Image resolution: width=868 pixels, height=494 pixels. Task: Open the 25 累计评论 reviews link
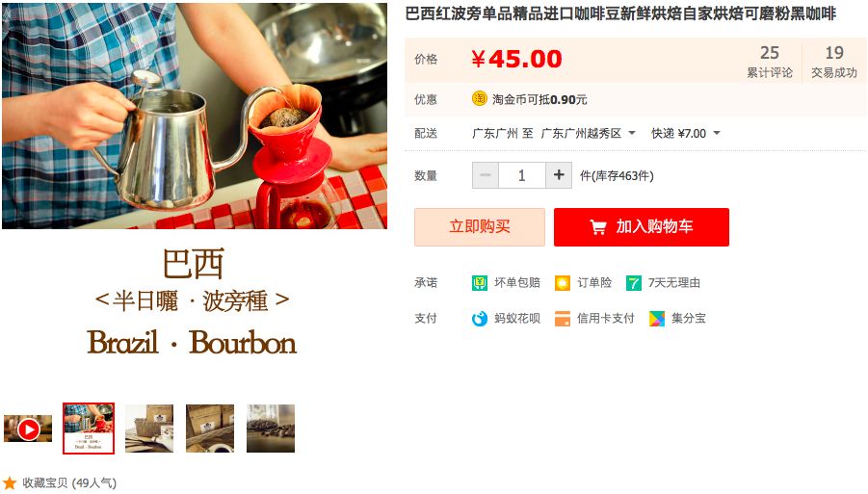point(770,61)
